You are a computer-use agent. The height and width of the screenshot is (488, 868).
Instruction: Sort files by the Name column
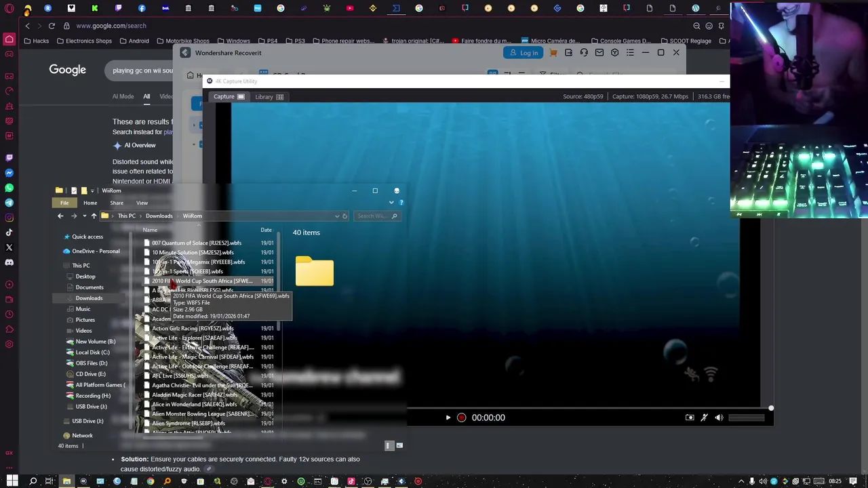150,230
